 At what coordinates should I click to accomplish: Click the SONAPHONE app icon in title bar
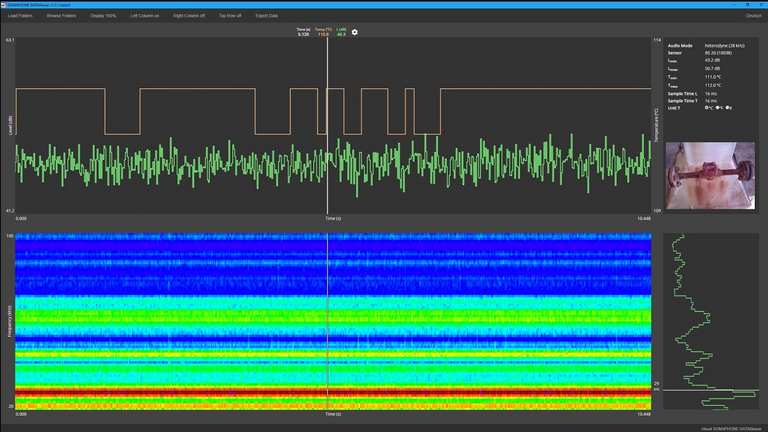pyautogui.click(x=4, y=4)
